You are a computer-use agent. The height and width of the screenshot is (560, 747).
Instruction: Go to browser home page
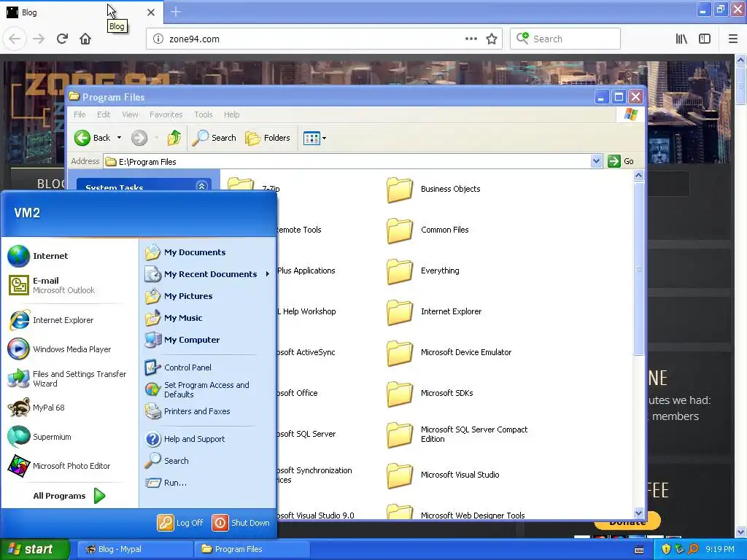coord(85,39)
